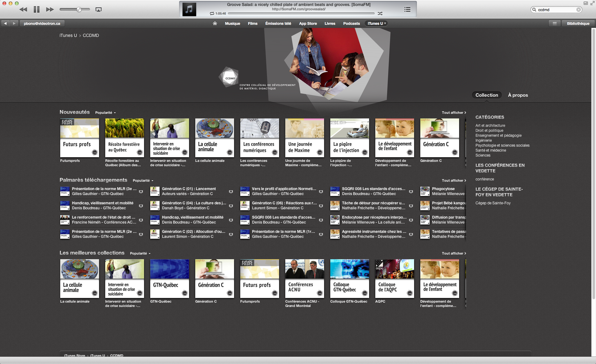Click video icon for Tâche de détour
The width and height of the screenshot is (596, 364).
click(x=411, y=206)
